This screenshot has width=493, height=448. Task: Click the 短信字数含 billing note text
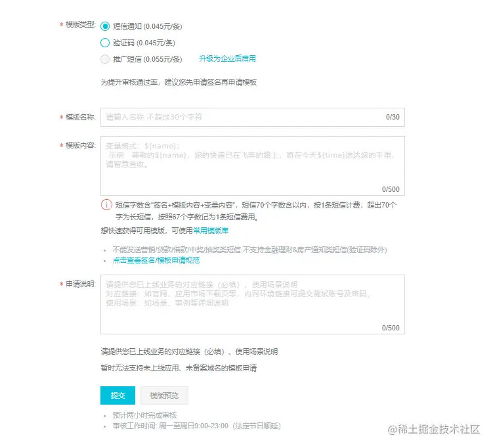click(255, 211)
